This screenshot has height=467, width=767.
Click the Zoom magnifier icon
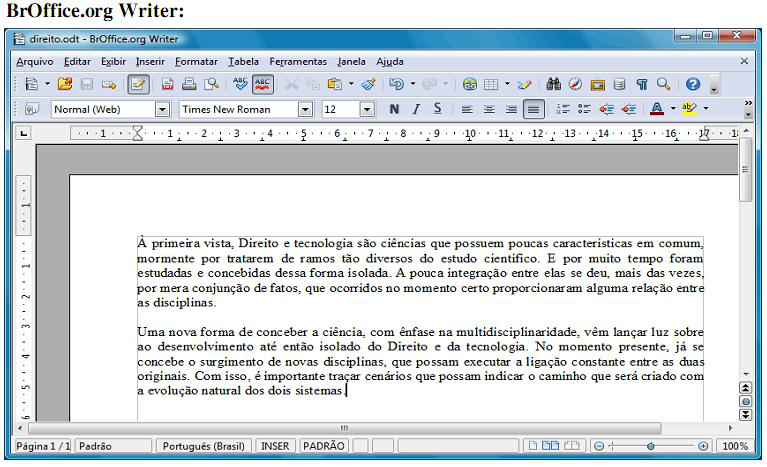663,84
